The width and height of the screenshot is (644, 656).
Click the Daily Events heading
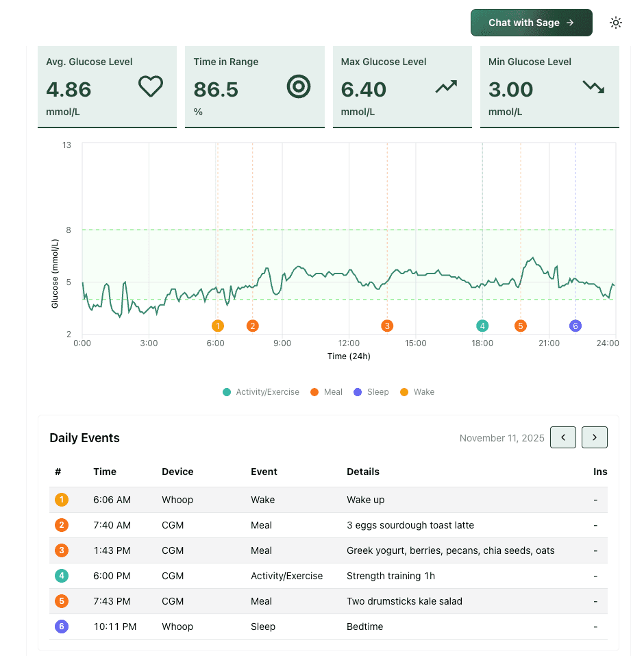coord(84,438)
